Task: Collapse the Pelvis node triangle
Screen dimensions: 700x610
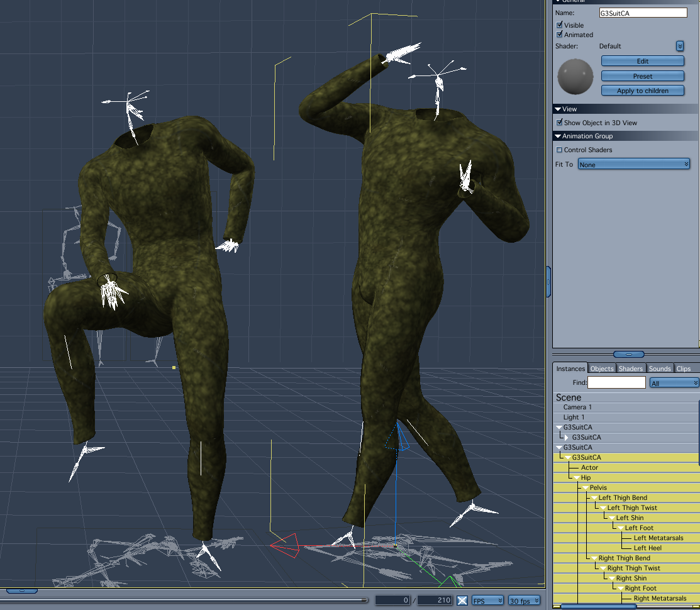Action: [x=586, y=488]
